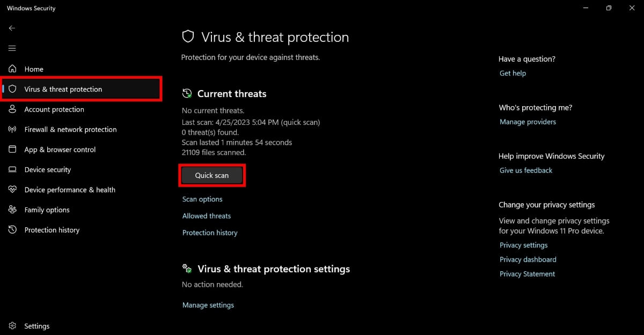Open Manage settings under protection settings

tap(208, 304)
